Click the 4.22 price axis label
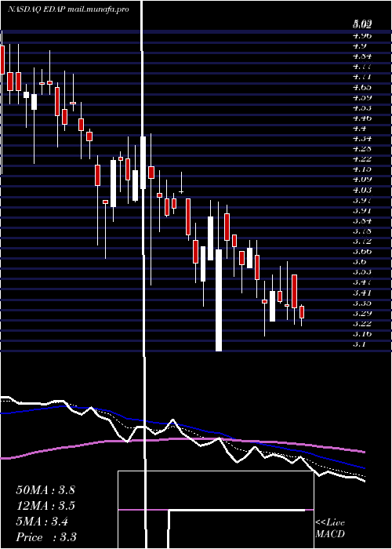Image resolution: width=392 pixels, height=549 pixels. 362,159
